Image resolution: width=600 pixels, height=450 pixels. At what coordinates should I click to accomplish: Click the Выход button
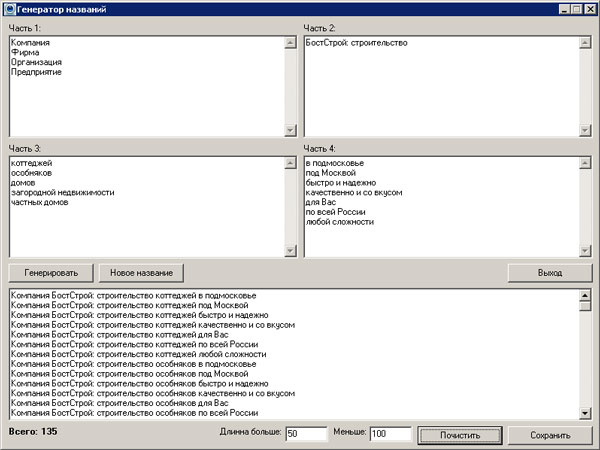pos(549,272)
